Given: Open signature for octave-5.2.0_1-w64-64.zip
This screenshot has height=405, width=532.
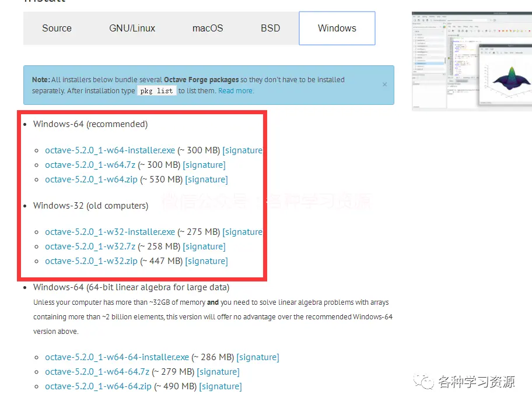Looking at the screenshot, I should click(x=220, y=386).
